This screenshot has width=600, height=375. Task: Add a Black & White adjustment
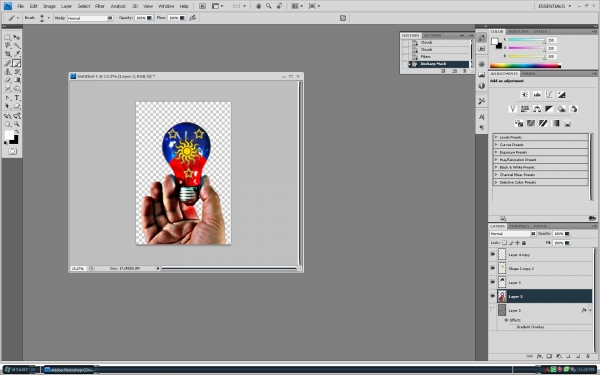coord(549,109)
